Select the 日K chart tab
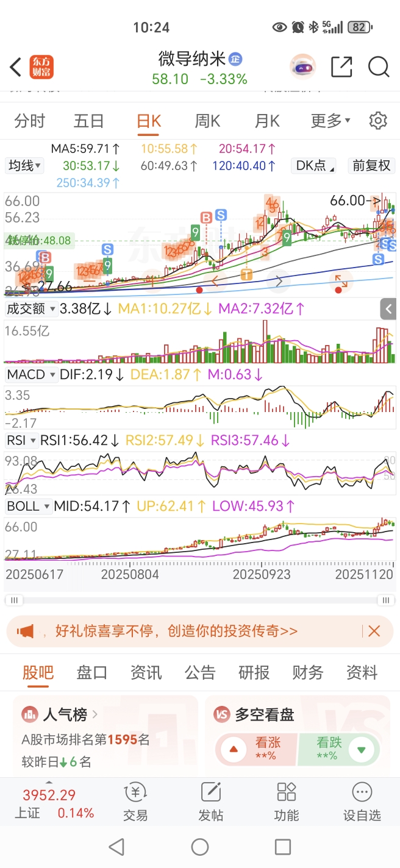Screen dimensions: 400x868 pyautogui.click(x=149, y=121)
